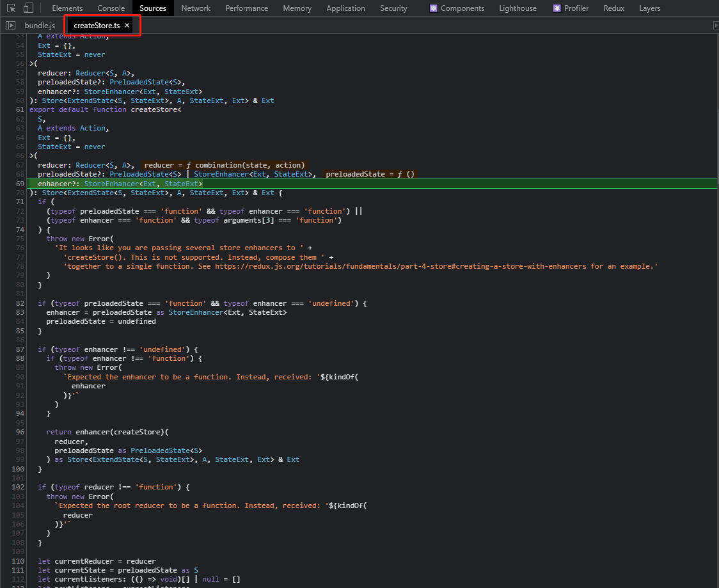The height and width of the screenshot is (588, 719).
Task: Click 'createStore' in the export default line
Action: [x=154, y=109]
